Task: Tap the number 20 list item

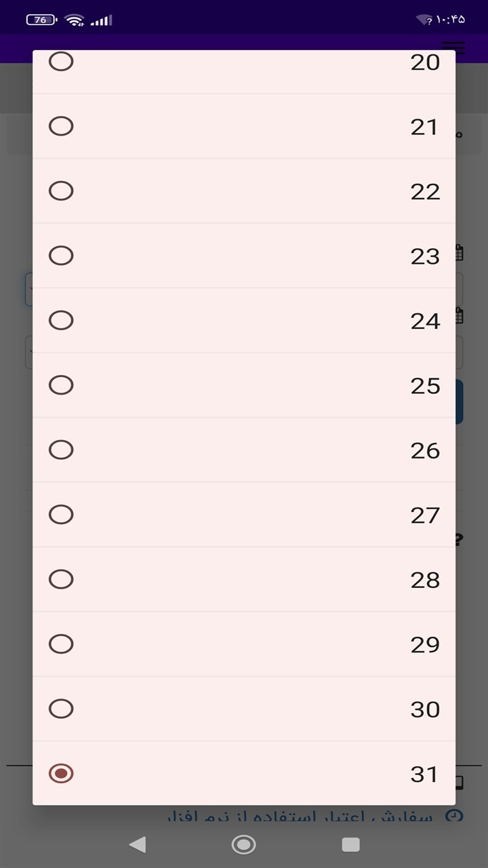Action: 244,72
